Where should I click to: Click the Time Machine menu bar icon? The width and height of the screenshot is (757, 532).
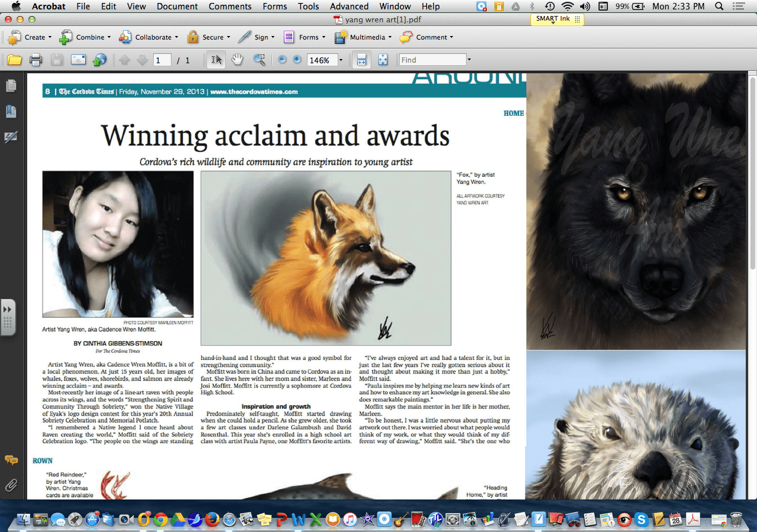pyautogui.click(x=550, y=7)
